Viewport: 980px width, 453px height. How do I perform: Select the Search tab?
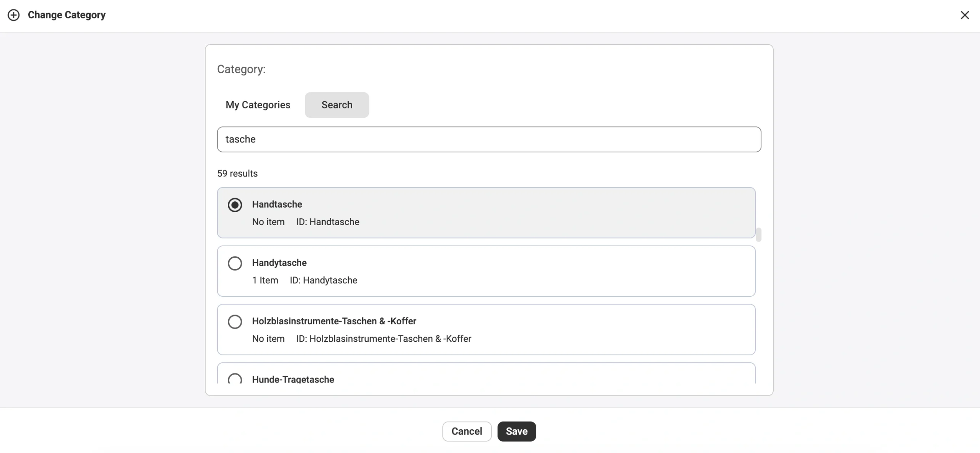tap(336, 105)
